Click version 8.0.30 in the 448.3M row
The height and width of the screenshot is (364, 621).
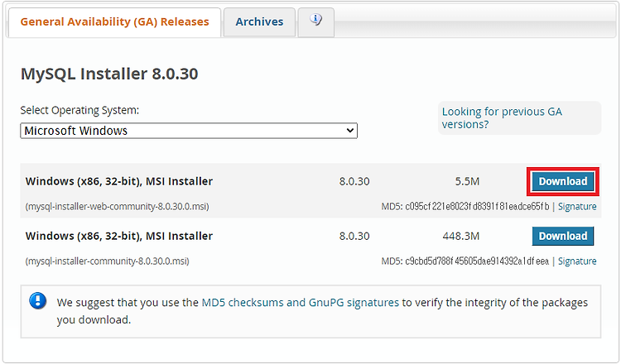click(354, 237)
